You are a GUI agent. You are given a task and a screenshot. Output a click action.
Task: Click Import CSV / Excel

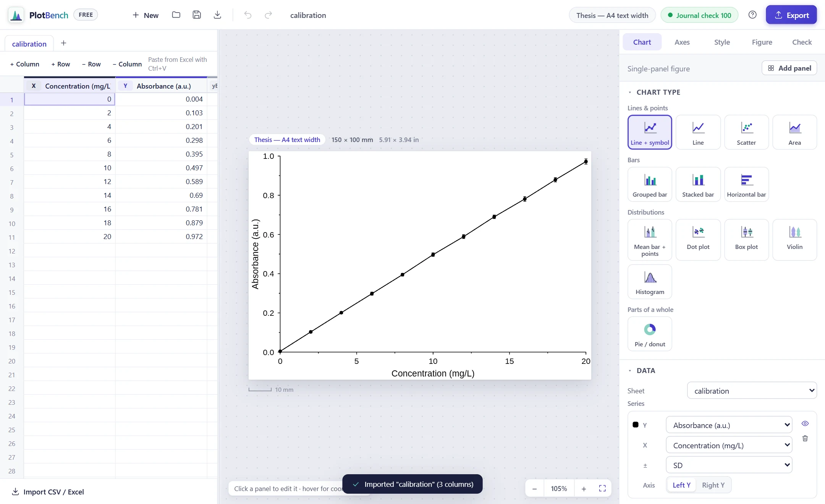coord(48,492)
